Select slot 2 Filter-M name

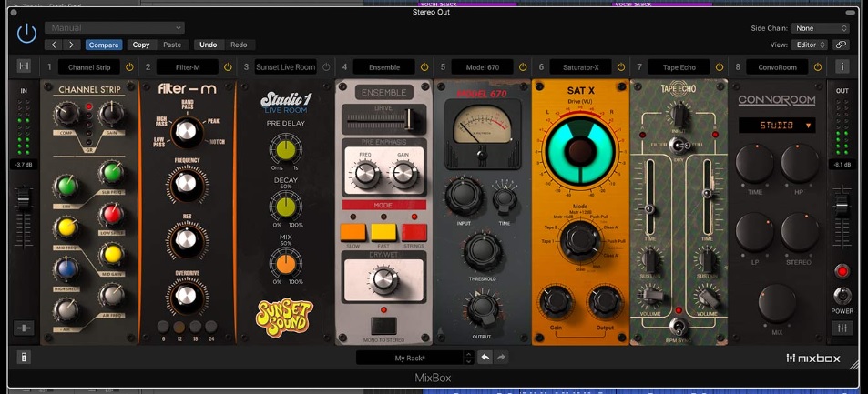(188, 67)
